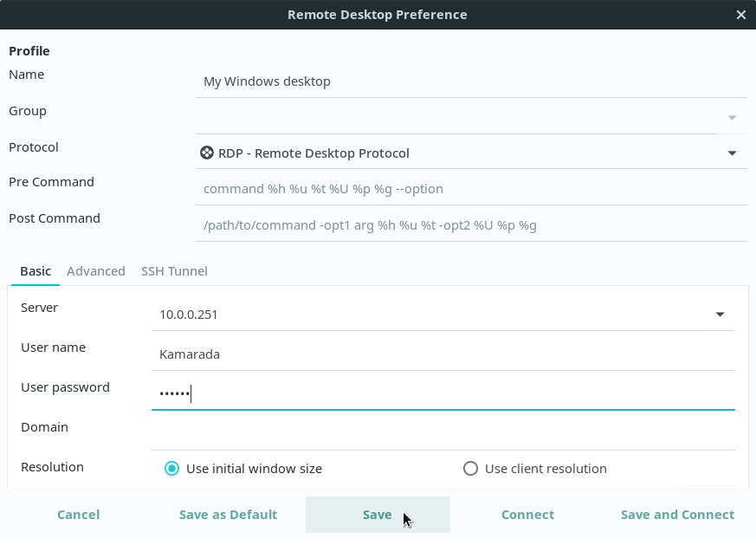Image resolution: width=756 pixels, height=539 pixels.
Task: Open the Server address dropdown
Action: click(720, 315)
